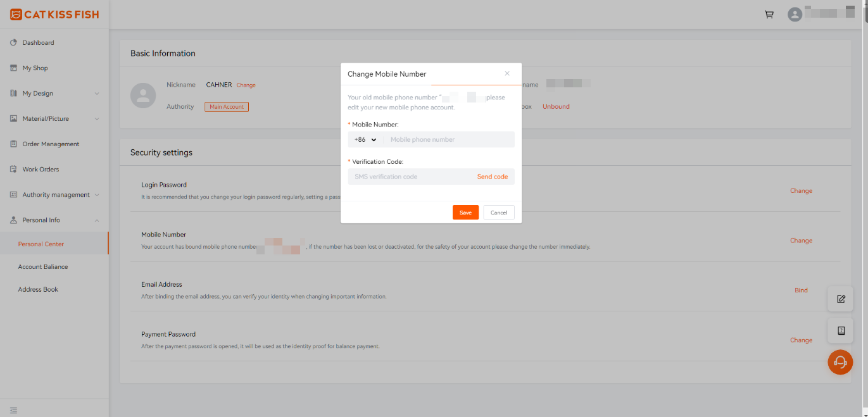Click the Material/Picture image icon

click(13, 118)
